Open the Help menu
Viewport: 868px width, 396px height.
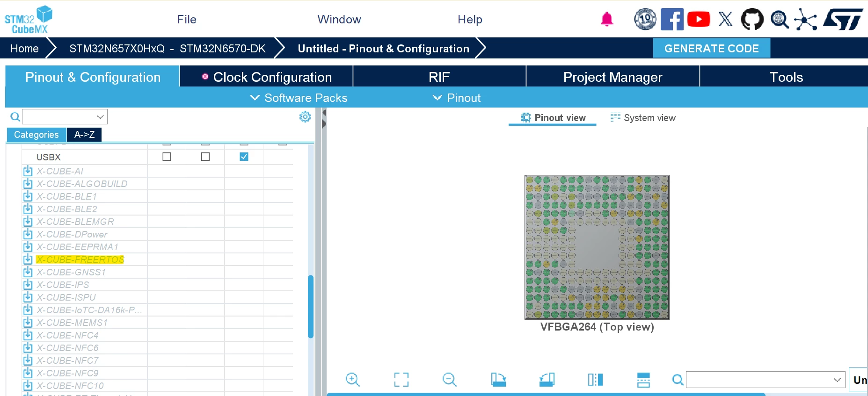[x=470, y=20]
